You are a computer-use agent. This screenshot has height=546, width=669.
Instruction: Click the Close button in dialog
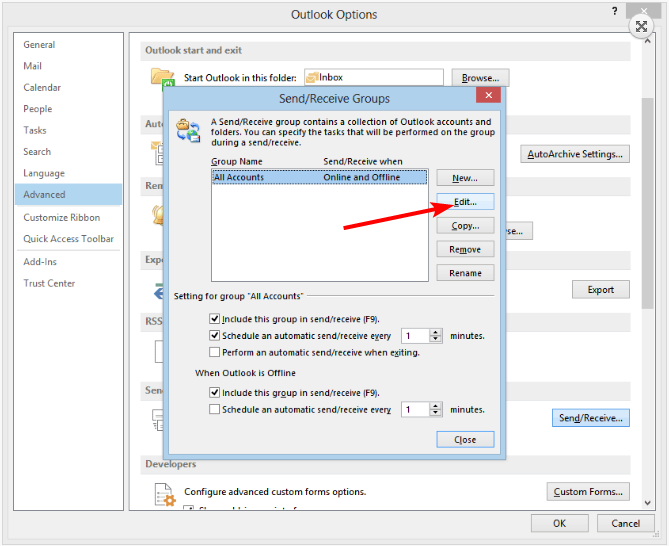(465, 439)
